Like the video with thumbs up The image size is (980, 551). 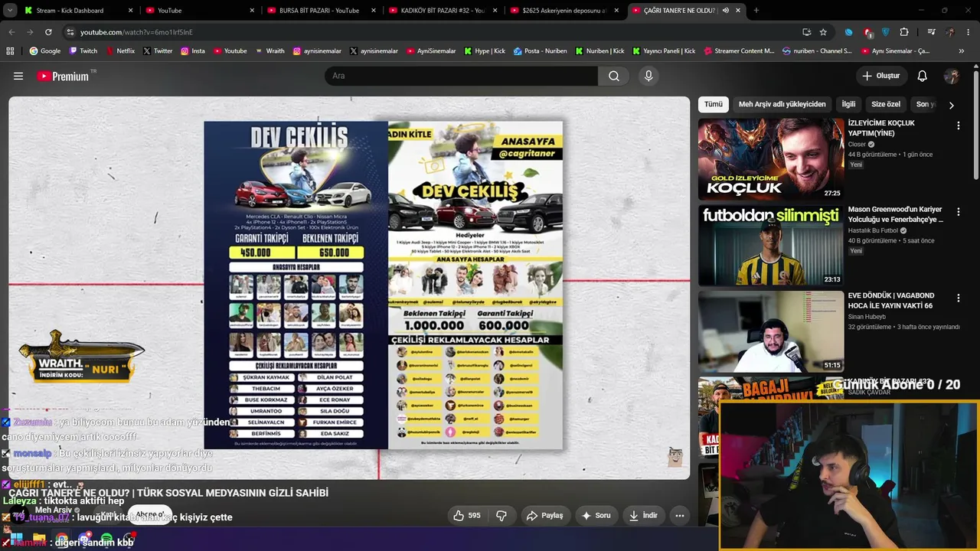click(466, 516)
